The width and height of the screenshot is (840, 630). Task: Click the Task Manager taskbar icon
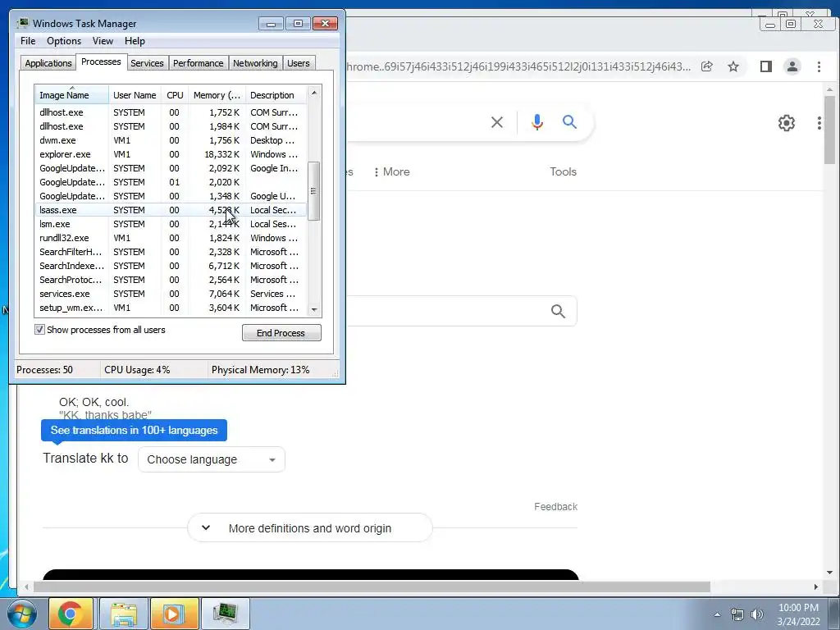point(225,614)
